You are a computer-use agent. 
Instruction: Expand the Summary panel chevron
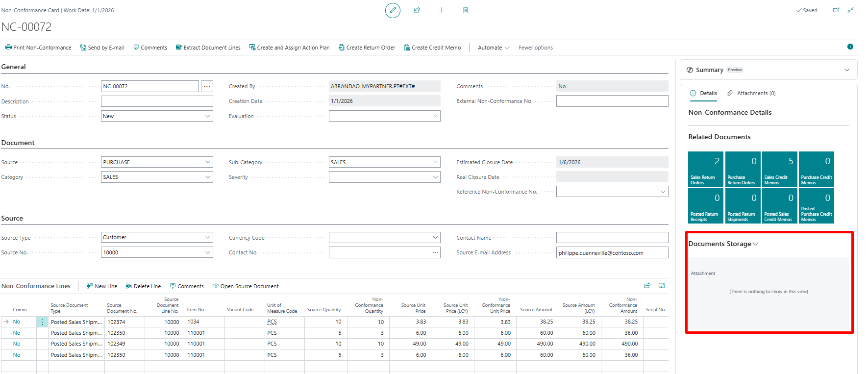tap(846, 70)
